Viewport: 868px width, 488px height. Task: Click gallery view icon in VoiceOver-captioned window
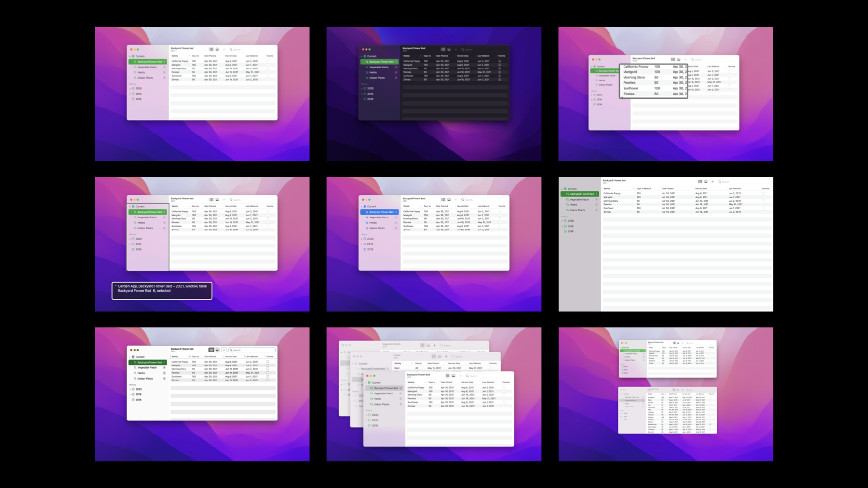tap(217, 200)
